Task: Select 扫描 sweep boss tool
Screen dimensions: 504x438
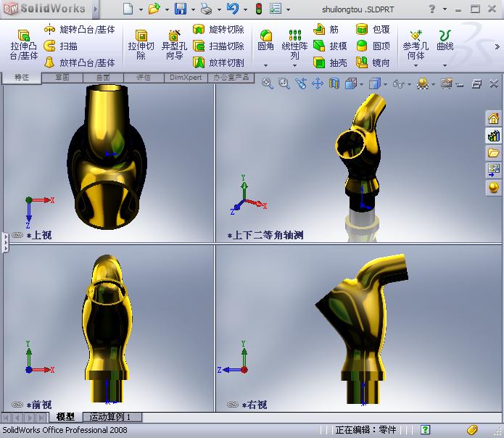Action: point(60,46)
